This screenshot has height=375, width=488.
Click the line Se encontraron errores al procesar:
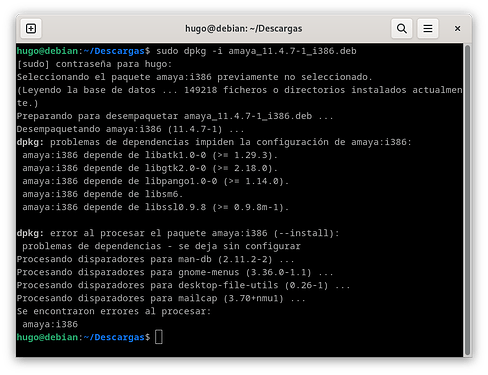(114, 311)
